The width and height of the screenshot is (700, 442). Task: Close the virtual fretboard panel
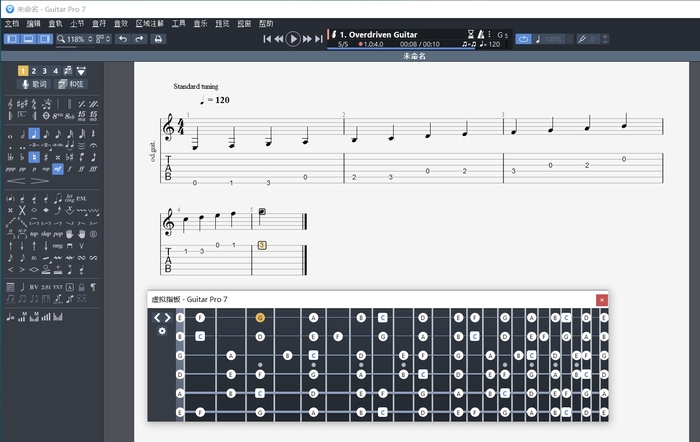[601, 300]
